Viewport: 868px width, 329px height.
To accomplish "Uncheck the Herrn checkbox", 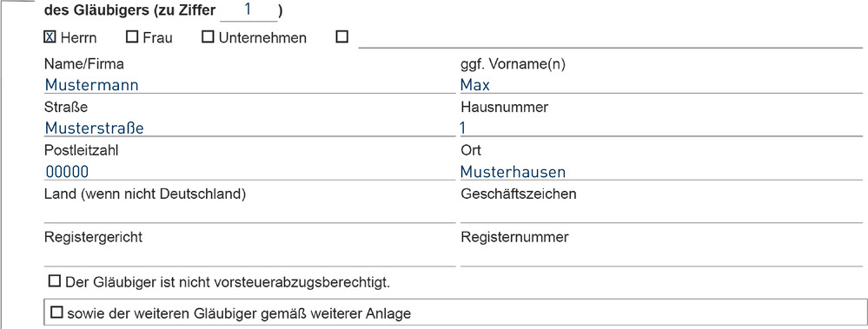I will pos(50,37).
